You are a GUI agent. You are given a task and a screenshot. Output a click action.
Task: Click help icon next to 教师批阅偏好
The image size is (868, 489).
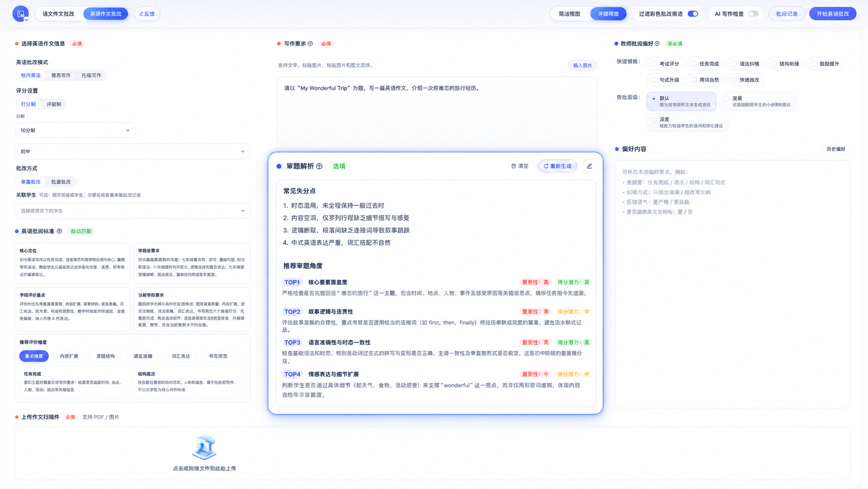pos(657,44)
